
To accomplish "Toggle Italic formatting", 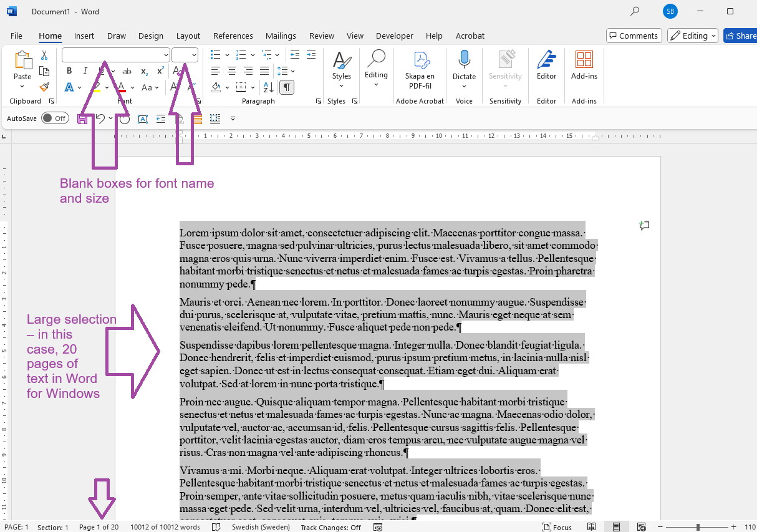I will point(85,71).
